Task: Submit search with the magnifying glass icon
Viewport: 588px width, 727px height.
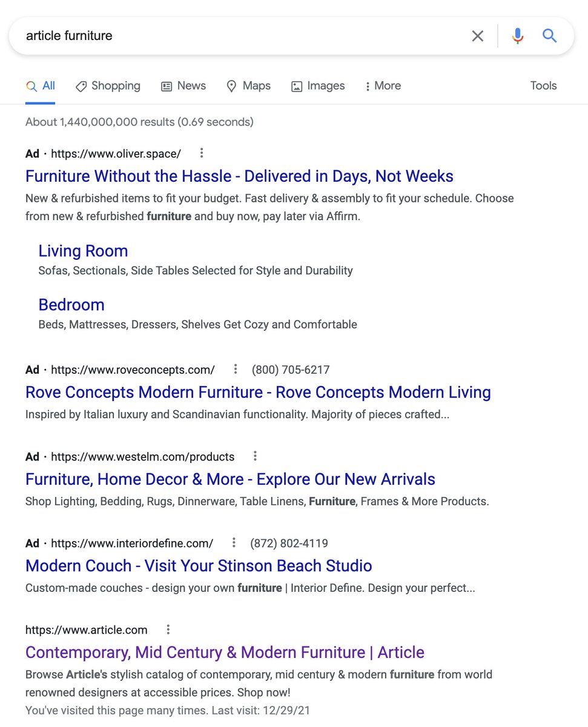Action: coord(549,36)
